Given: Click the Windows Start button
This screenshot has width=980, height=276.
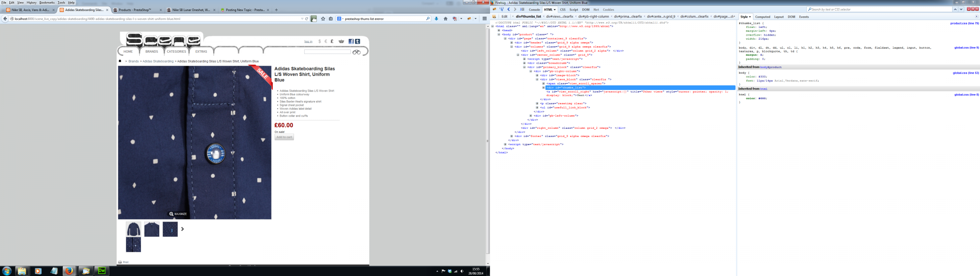Looking at the screenshot, I should tap(7, 271).
